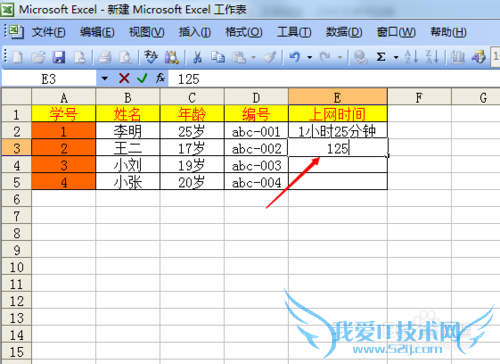Open the 工具(T) menu

coord(294,32)
